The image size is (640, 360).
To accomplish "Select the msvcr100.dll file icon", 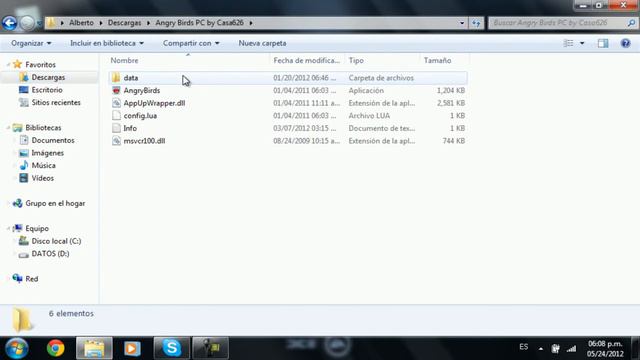I will [x=116, y=141].
